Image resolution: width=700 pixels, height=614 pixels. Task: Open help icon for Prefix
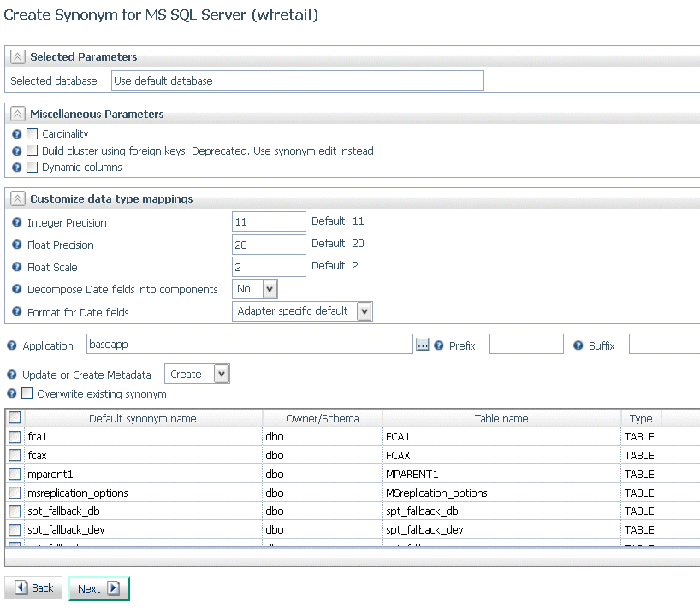439,345
